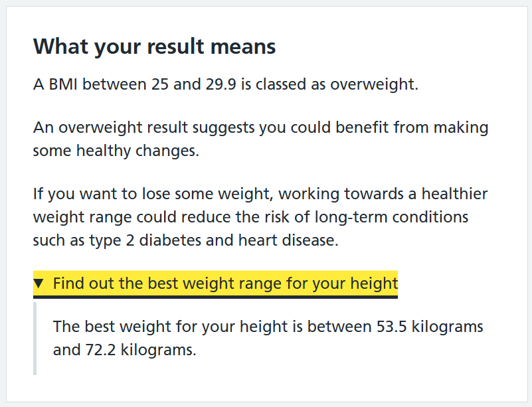Viewport: 532px width, 407px height.
Task: Click the 'What your result means' heading
Action: pos(154,46)
